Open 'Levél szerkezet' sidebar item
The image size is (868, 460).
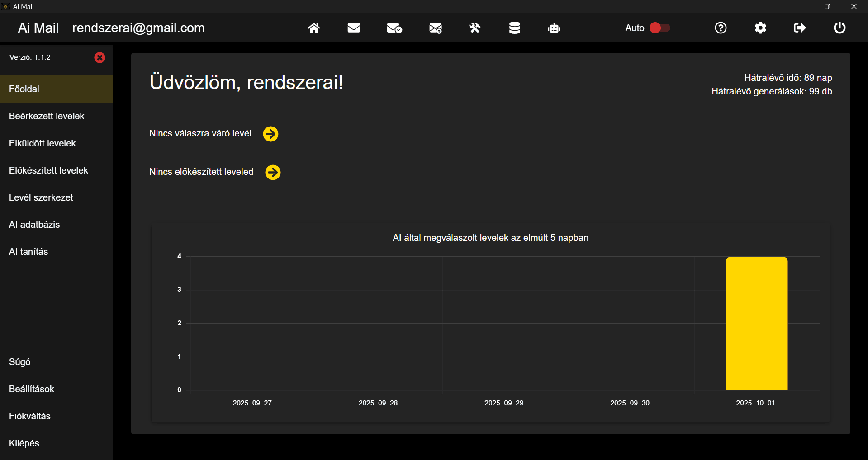41,197
